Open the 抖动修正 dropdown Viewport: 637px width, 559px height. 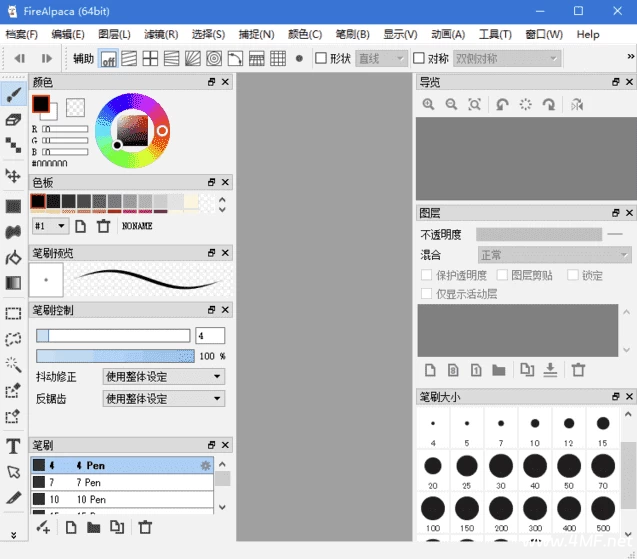[x=164, y=377]
